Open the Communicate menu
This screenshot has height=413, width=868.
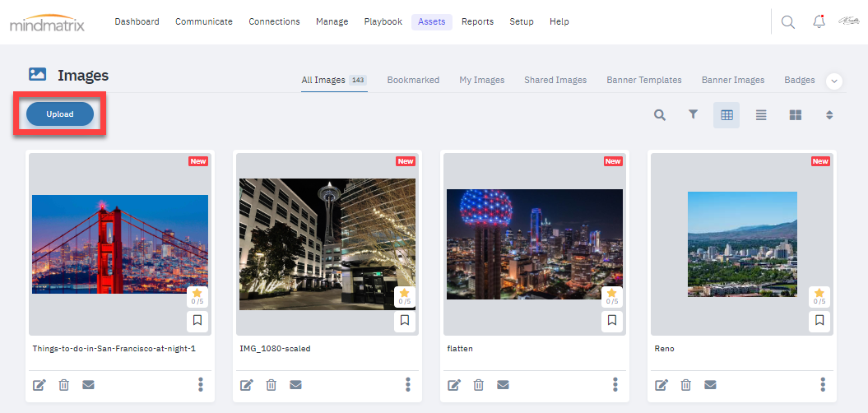click(x=204, y=21)
